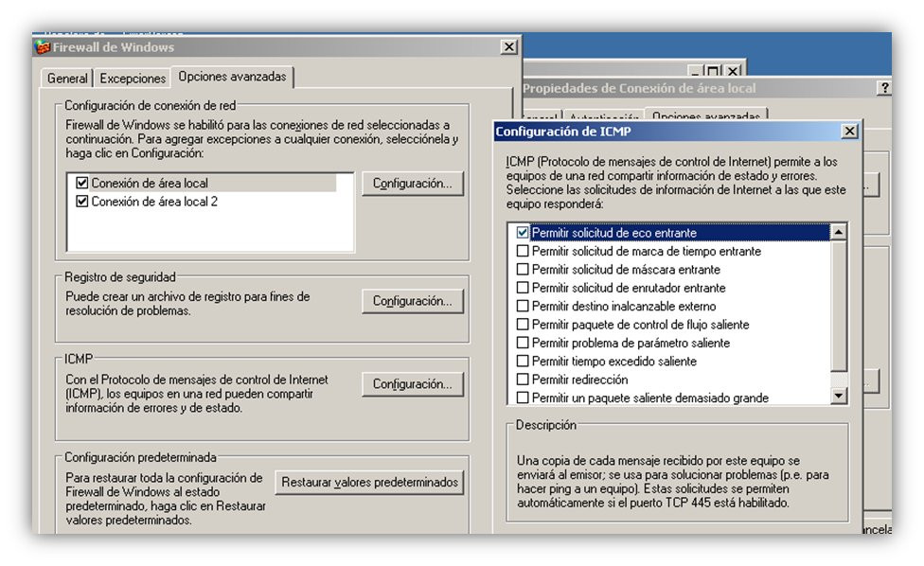Click Restaurar valores predeterminados button
This screenshot has width=924, height=566.
pos(369,482)
